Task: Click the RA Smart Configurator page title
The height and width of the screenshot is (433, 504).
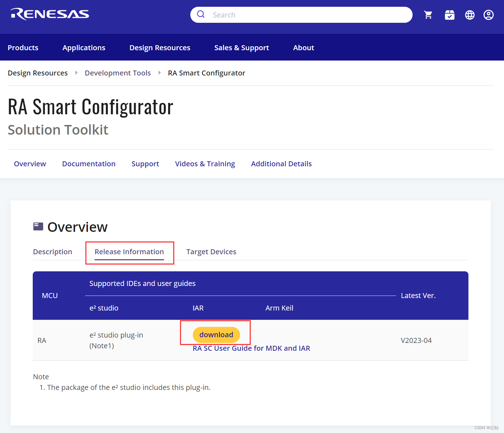Action: click(90, 106)
